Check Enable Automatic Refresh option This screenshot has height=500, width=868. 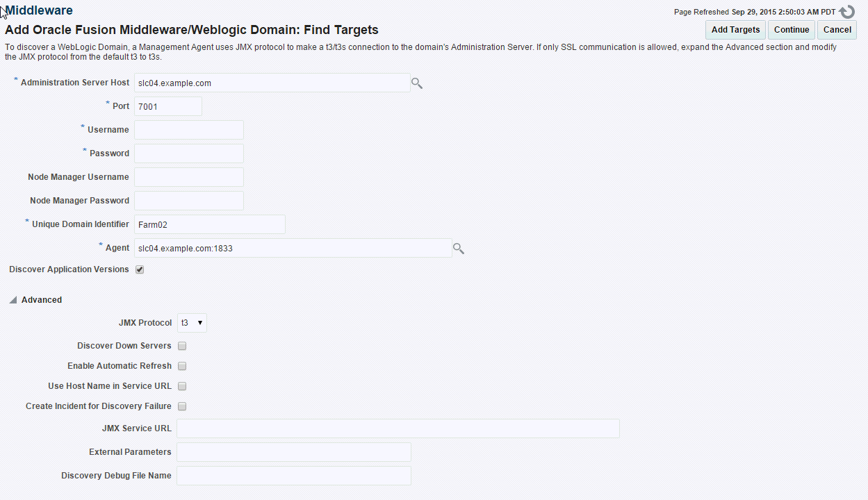click(182, 366)
